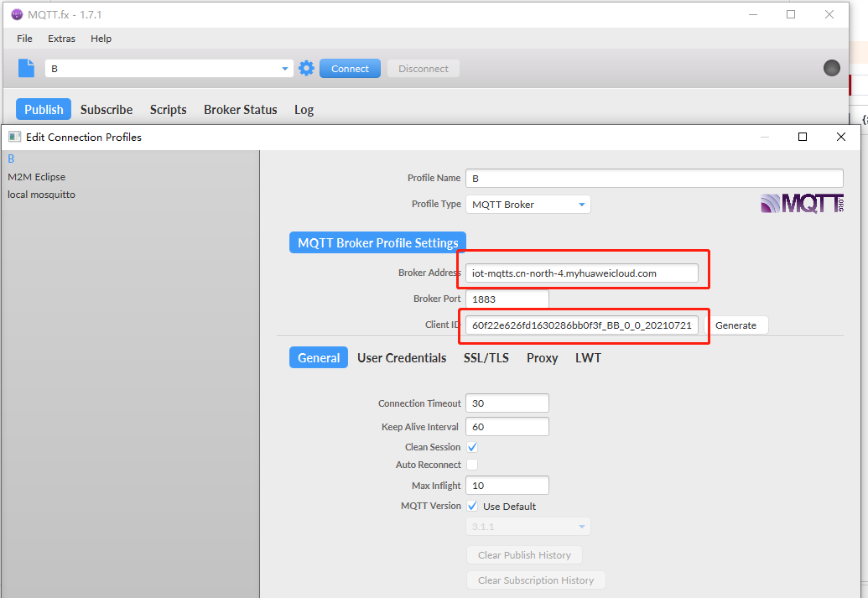Switch to the Log tab
Image resolution: width=868 pixels, height=598 pixels.
click(x=304, y=110)
